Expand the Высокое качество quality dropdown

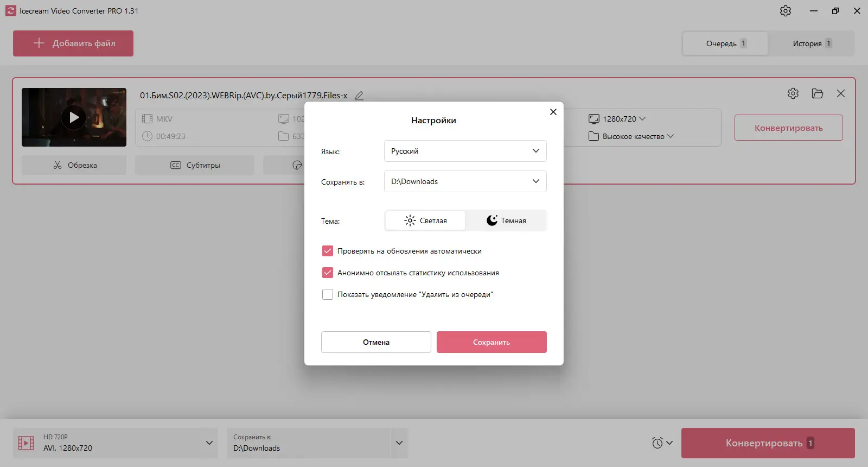631,136
